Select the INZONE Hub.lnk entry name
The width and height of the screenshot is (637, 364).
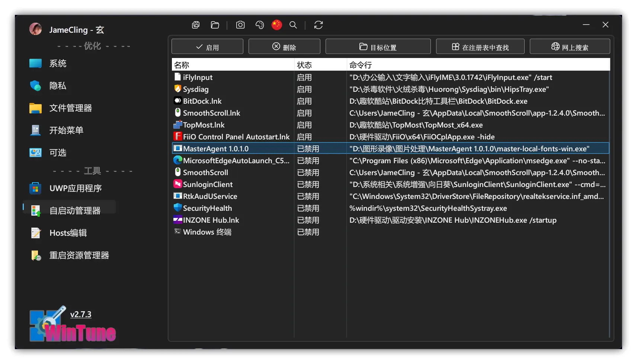211,220
